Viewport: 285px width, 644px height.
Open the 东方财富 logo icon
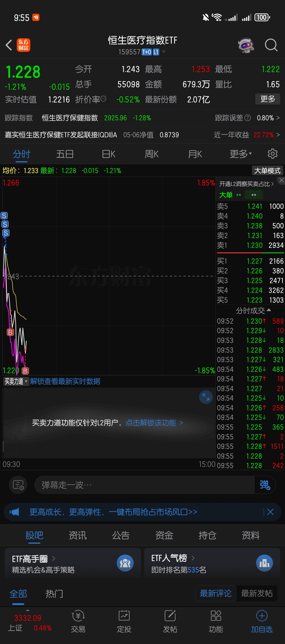[x=24, y=45]
